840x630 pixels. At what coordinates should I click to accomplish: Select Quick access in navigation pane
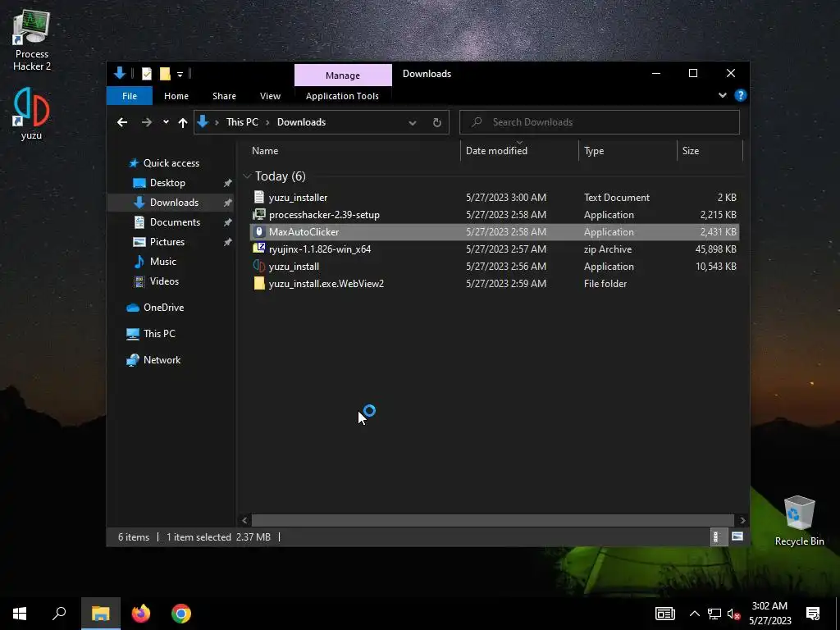171,163
